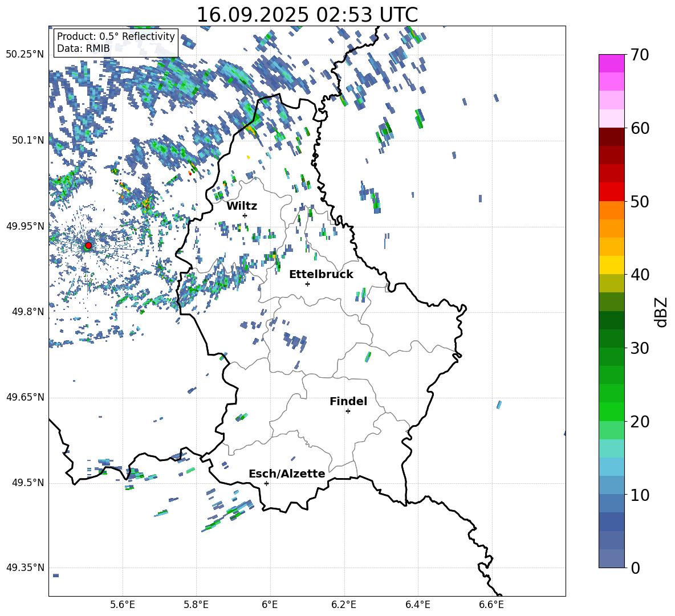Click the Ettelbruck town label

pos(321,274)
